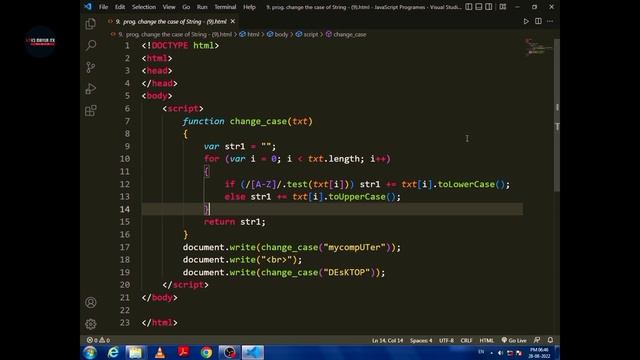Open VLC media player from the taskbar
Screen dimensions: 640x360
[x=160, y=352]
